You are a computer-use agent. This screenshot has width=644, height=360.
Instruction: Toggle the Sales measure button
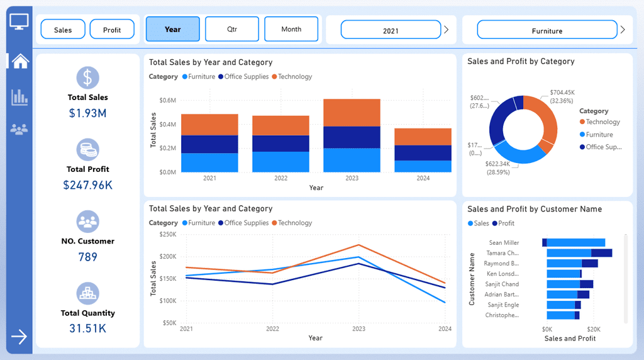point(63,30)
